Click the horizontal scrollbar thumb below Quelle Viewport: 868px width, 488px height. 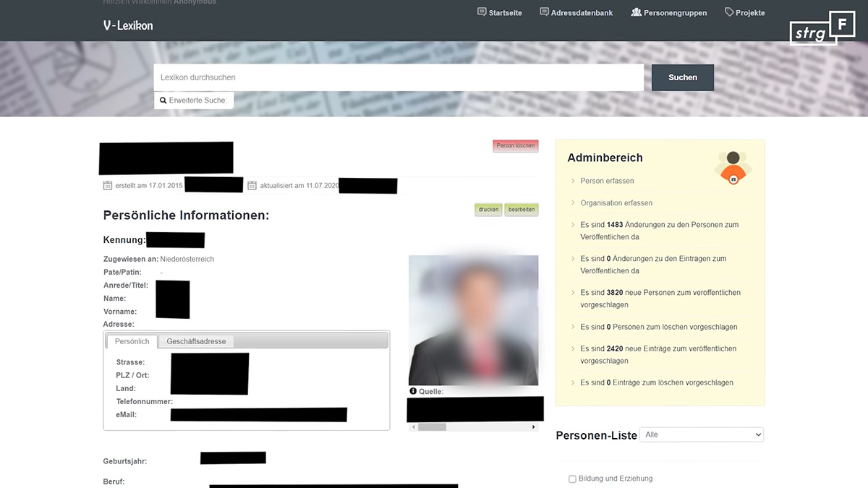(x=432, y=427)
